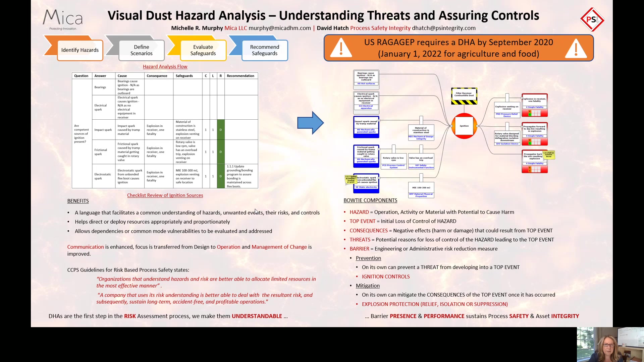This screenshot has width=644, height=362.
Task: Click the Question column header
Action: coord(82,76)
